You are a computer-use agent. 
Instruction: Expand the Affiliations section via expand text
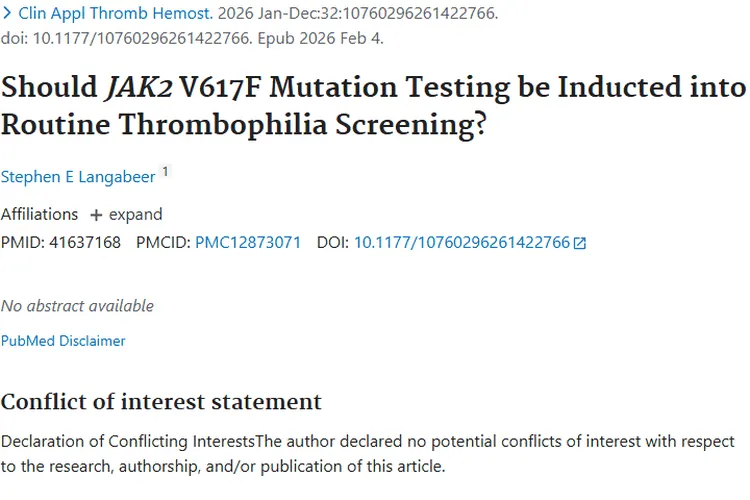point(135,215)
